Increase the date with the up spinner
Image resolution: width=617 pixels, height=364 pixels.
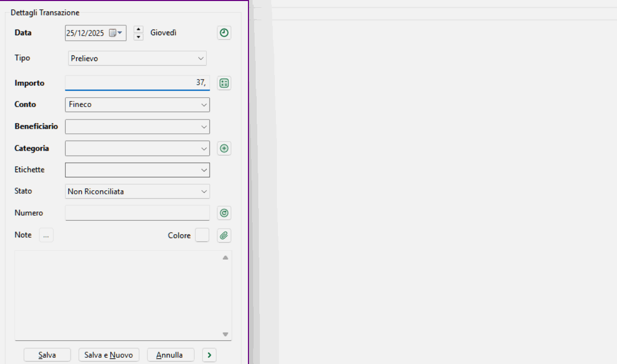[x=138, y=29]
